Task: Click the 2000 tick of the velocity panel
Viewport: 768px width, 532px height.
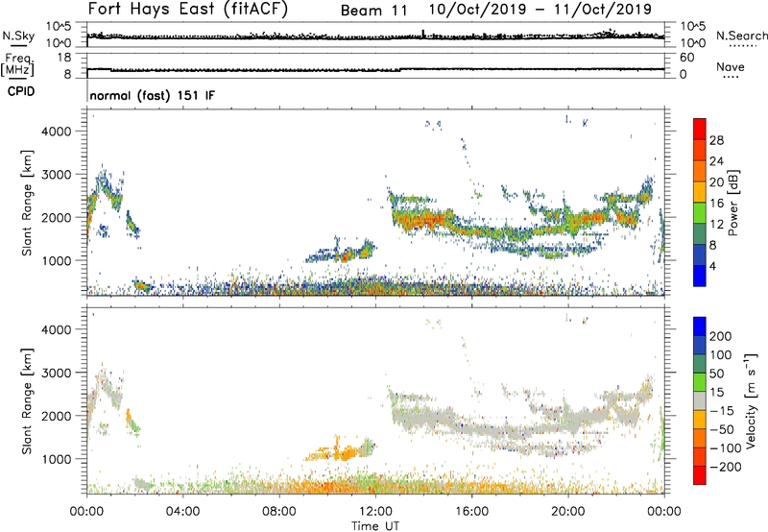Action: pyautogui.click(x=56, y=416)
